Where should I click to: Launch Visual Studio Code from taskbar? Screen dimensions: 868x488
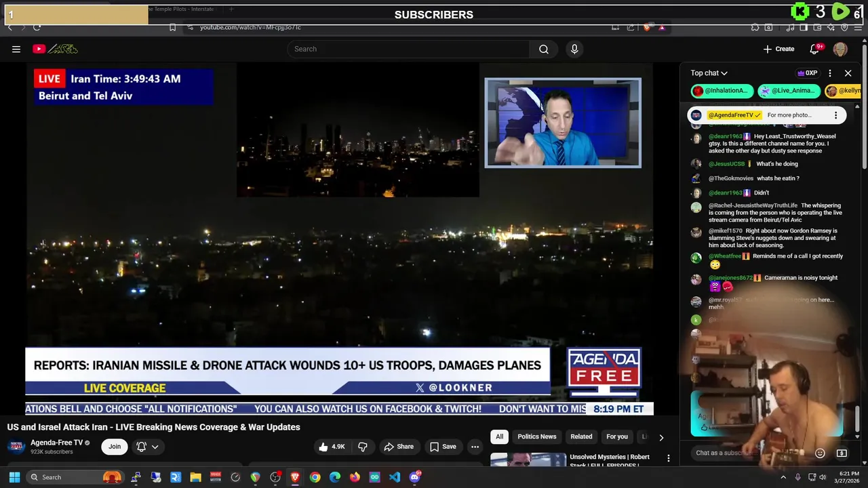395,477
